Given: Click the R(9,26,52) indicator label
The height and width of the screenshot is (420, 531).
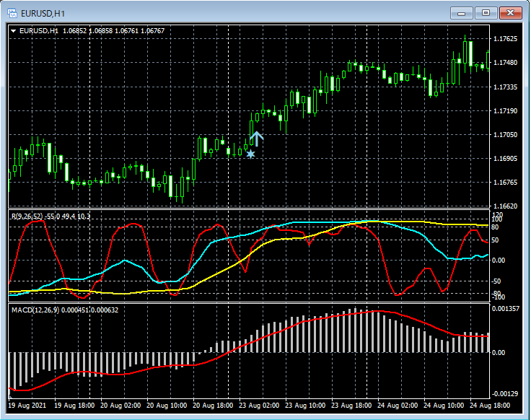Looking at the screenshot, I should tap(27, 216).
